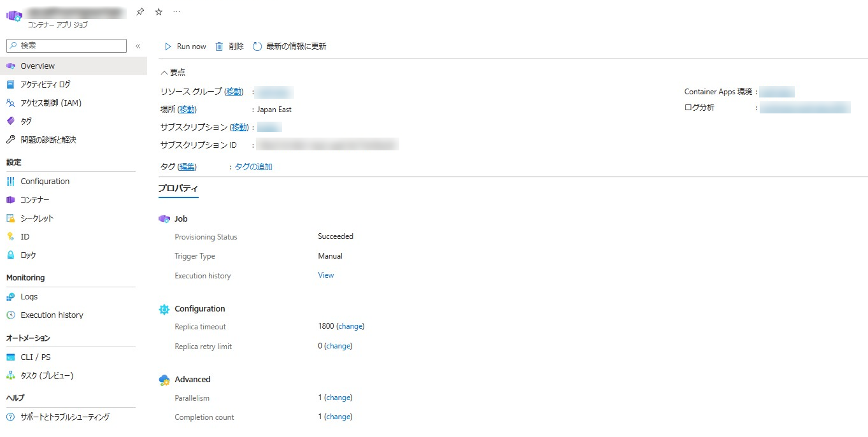Image resolution: width=868 pixels, height=437 pixels.
Task: Open View link for Execution history
Action: (325, 275)
